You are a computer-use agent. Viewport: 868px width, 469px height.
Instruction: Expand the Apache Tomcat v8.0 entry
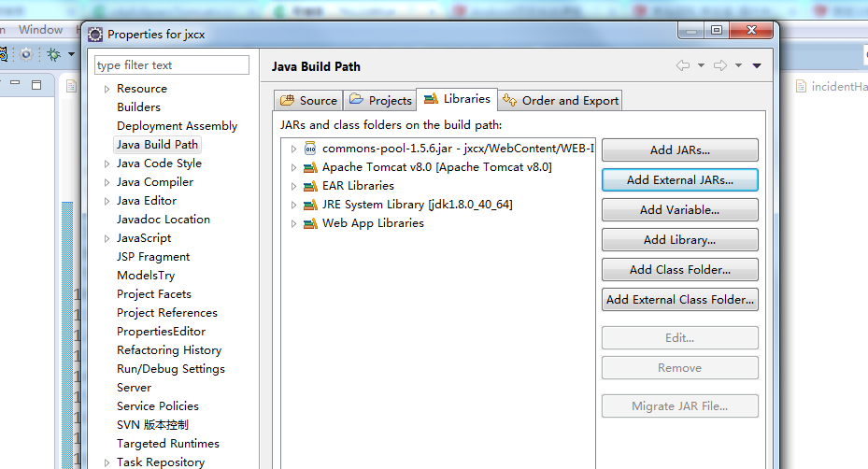point(293,167)
